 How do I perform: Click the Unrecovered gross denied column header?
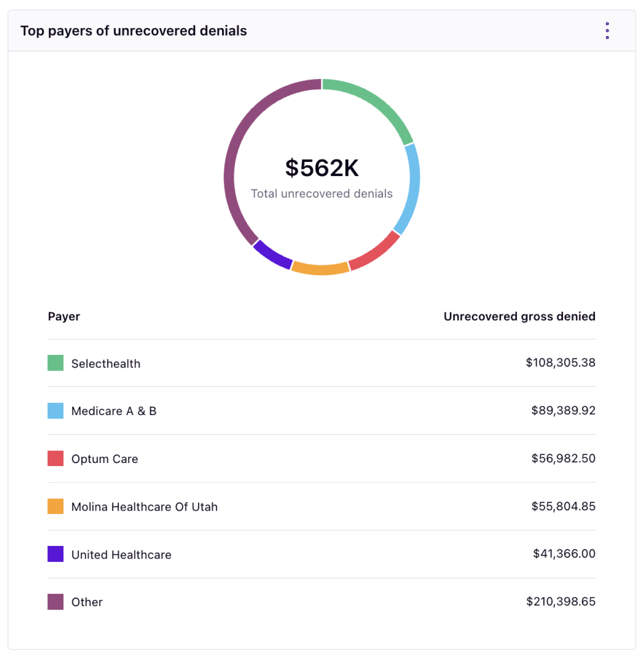pyautogui.click(x=519, y=316)
